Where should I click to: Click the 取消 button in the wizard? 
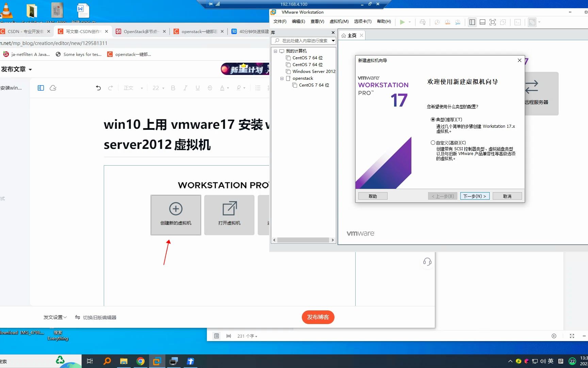(x=507, y=196)
